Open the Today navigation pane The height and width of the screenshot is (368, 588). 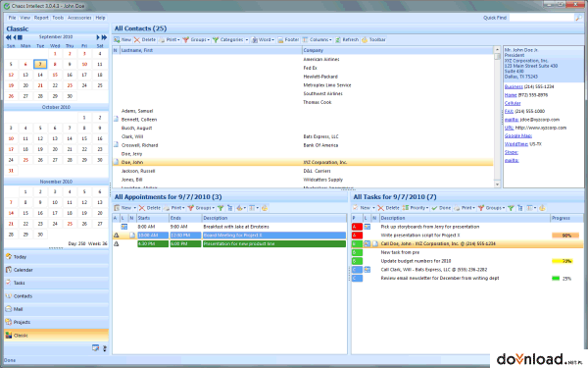pos(56,257)
